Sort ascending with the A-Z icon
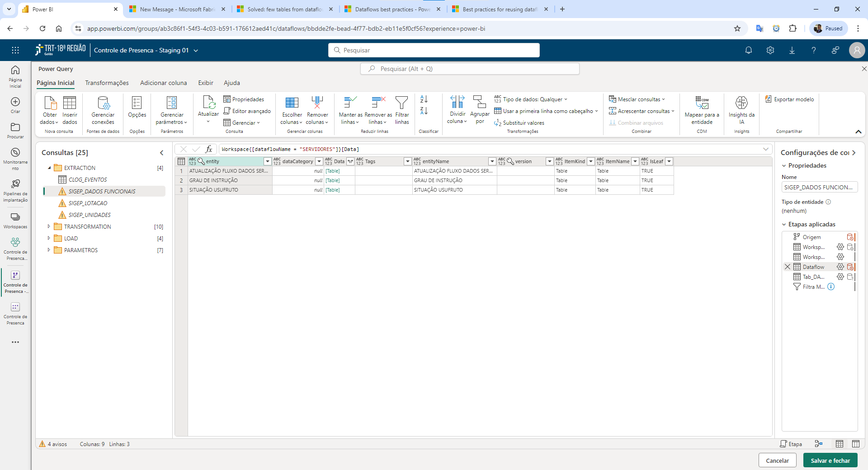The width and height of the screenshot is (868, 470). point(424,99)
